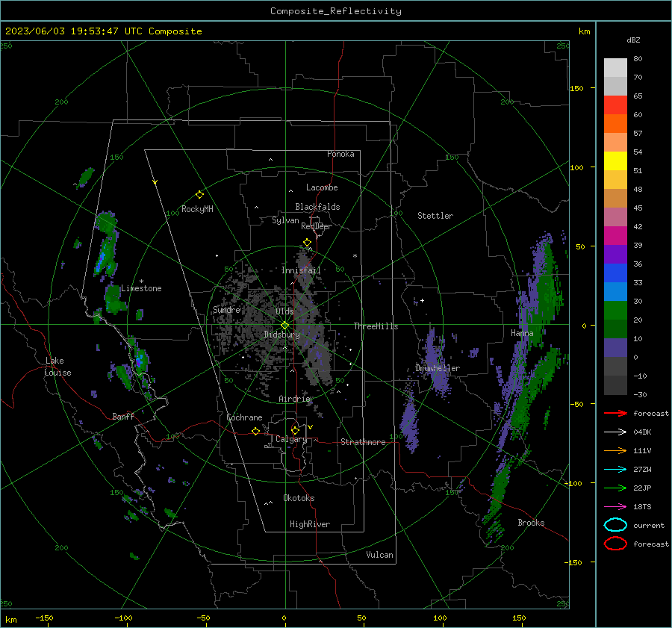This screenshot has height=628, width=672.
Task: Click the Sundre town label
Action: 227,309
